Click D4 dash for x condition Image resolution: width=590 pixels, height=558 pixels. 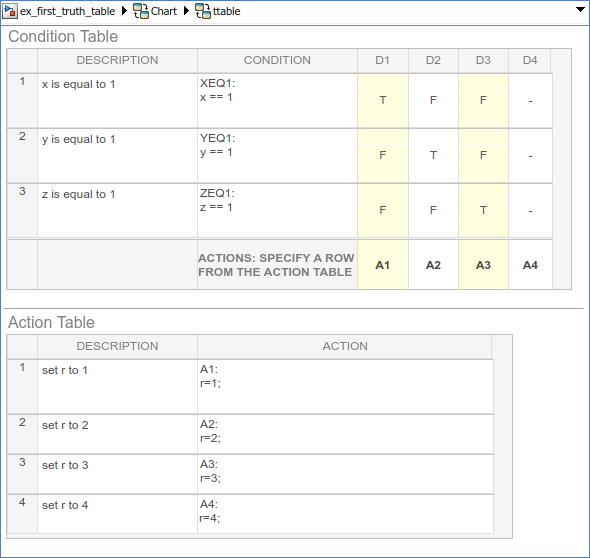pos(530,100)
